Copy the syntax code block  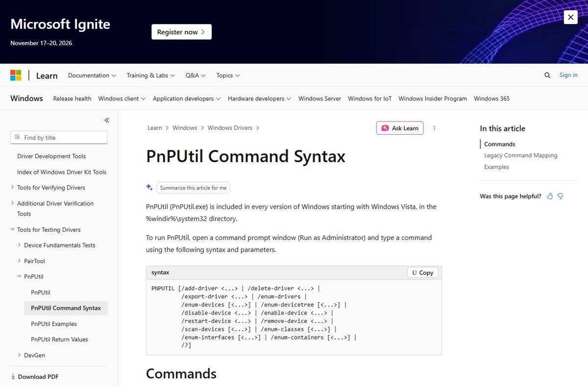click(423, 272)
